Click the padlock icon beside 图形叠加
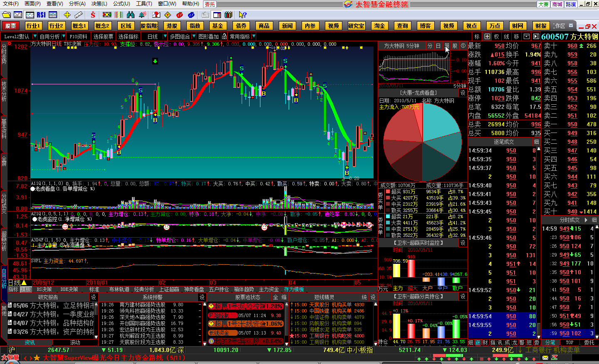This screenshot has width=599, height=364. (x=225, y=37)
